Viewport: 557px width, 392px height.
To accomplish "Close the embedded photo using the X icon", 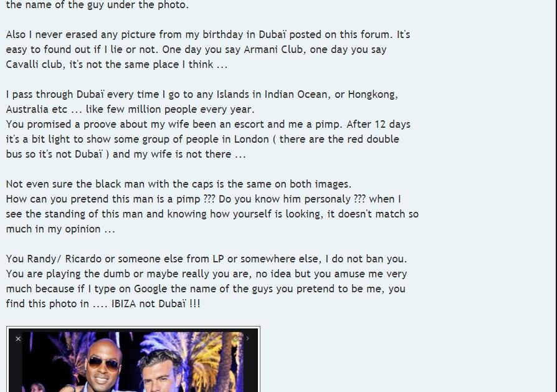I will point(18,339).
